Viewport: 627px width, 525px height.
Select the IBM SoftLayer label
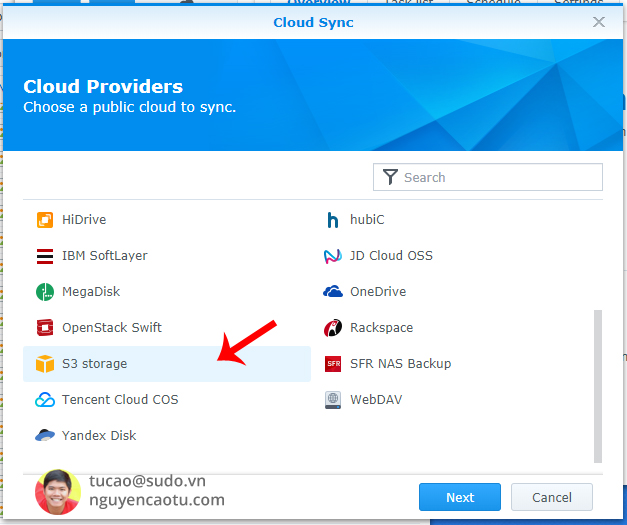point(105,256)
